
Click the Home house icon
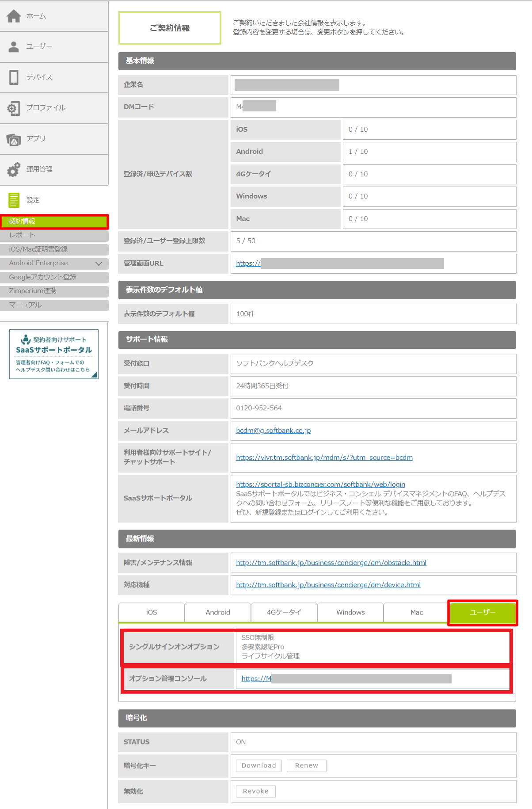coord(14,16)
